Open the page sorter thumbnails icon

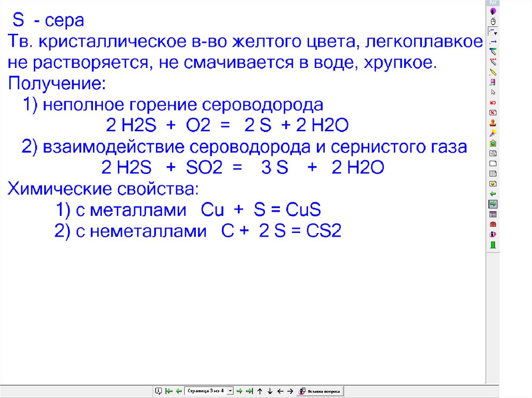tap(493, 214)
